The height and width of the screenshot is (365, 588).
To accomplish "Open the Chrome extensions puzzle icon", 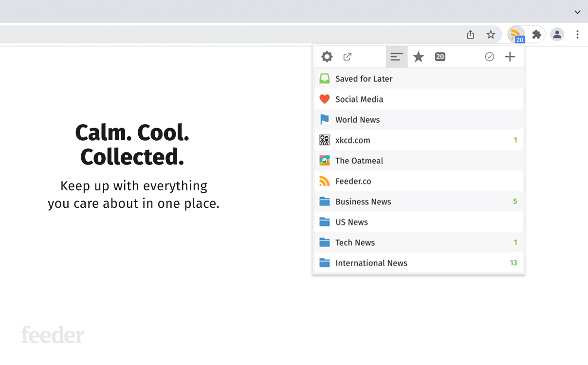I will (x=536, y=35).
